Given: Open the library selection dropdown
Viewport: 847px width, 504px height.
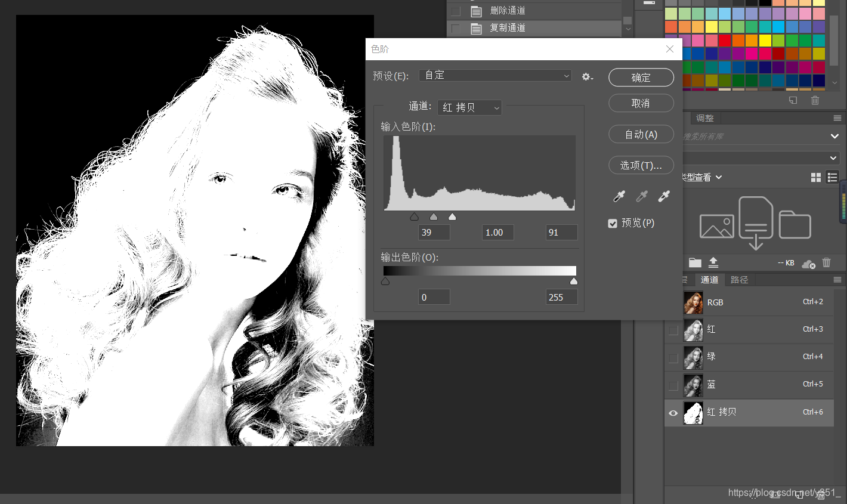Looking at the screenshot, I should click(x=761, y=157).
